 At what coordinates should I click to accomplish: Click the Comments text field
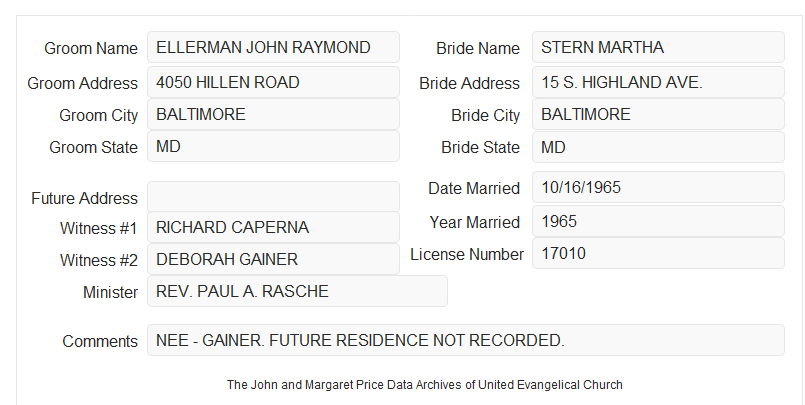point(466,340)
